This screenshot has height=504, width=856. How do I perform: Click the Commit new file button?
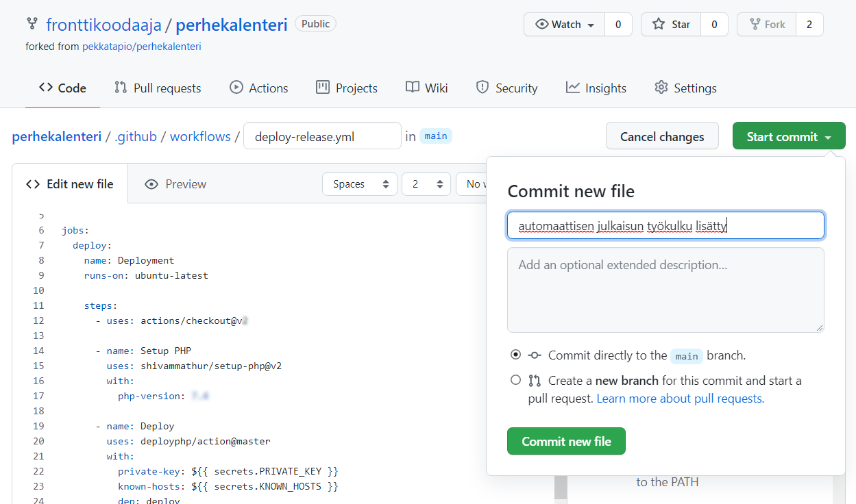pos(566,441)
